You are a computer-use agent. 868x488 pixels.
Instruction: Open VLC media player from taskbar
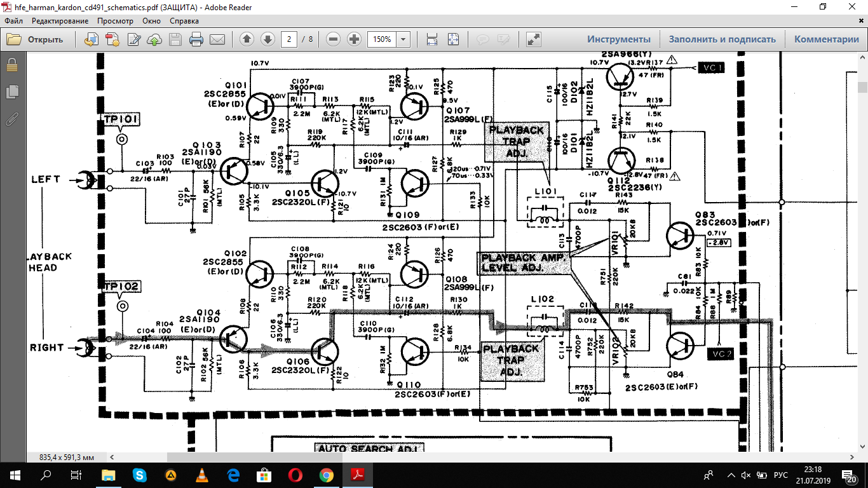pos(202,475)
